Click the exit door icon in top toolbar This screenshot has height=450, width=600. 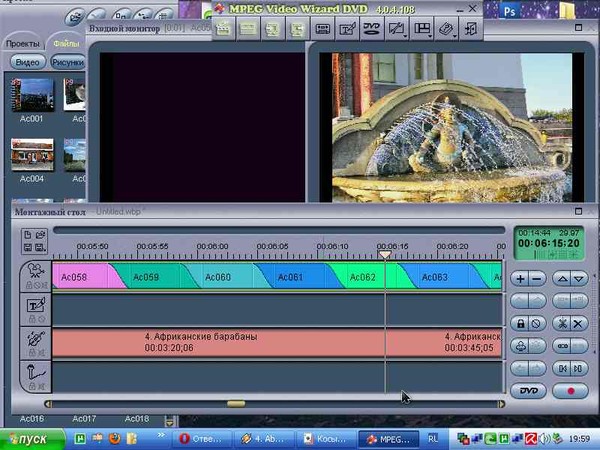pyautogui.click(x=470, y=29)
